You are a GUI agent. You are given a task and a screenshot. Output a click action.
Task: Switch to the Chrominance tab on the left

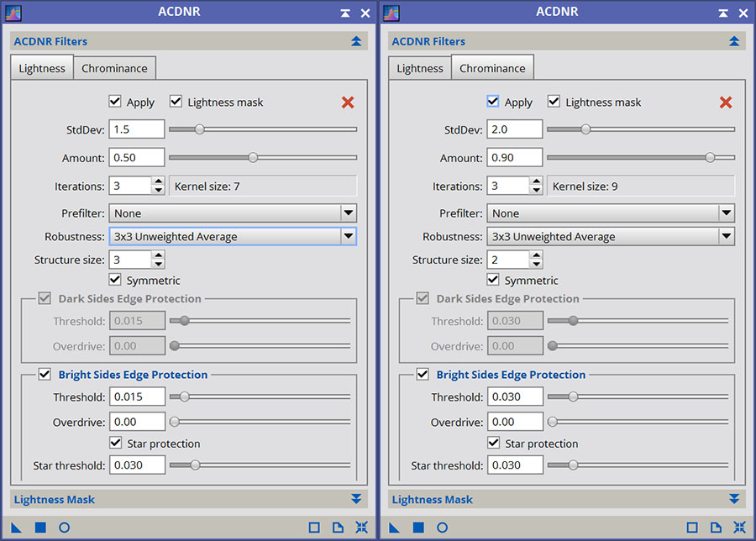(x=114, y=67)
